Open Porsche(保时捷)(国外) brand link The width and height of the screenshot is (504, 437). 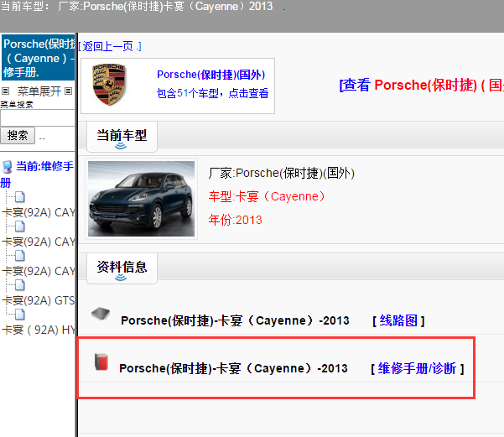(210, 75)
